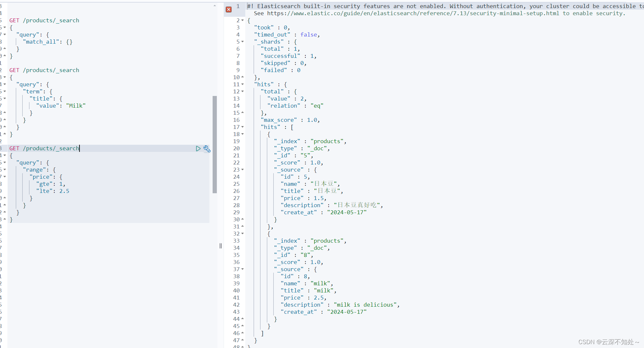Image resolution: width=644 pixels, height=348 pixels.
Task: Collapse the "total" object at line 12
Action: (x=243, y=91)
